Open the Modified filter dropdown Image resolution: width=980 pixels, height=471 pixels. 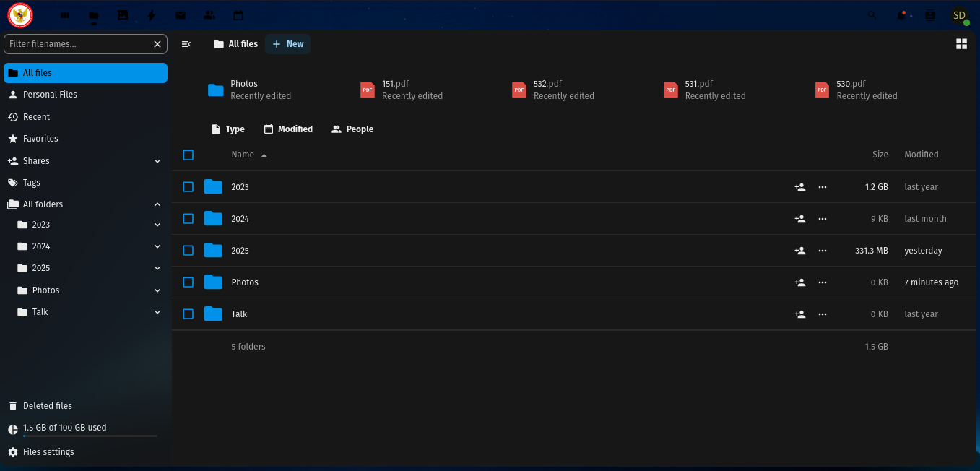(288, 129)
